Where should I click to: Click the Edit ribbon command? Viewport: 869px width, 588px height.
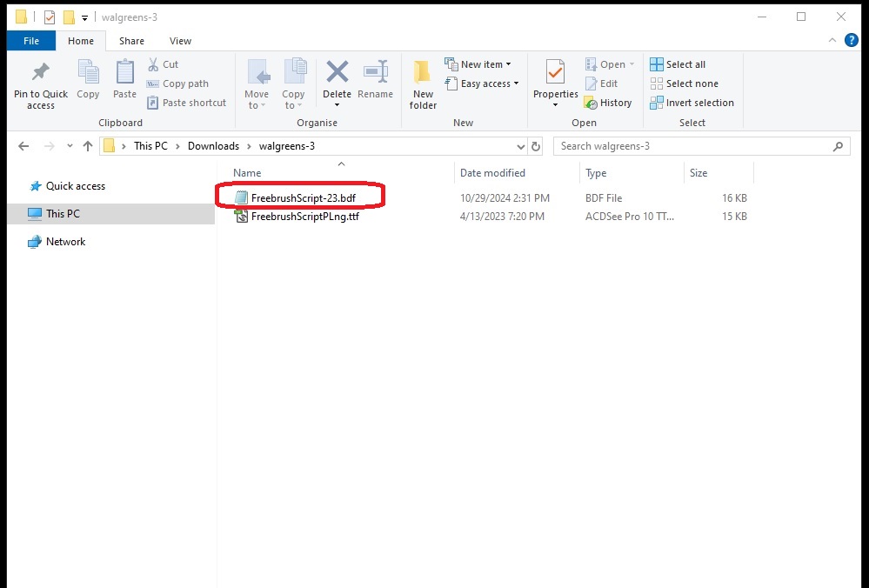tap(601, 84)
